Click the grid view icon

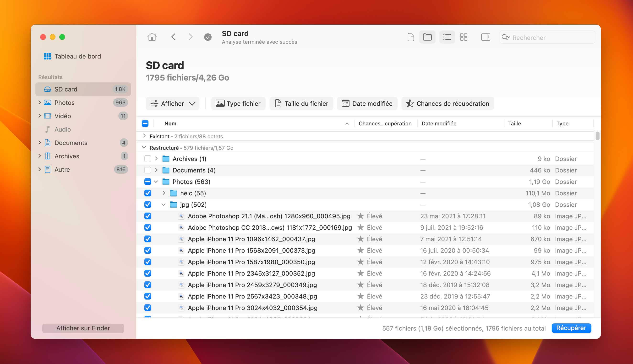coord(464,37)
